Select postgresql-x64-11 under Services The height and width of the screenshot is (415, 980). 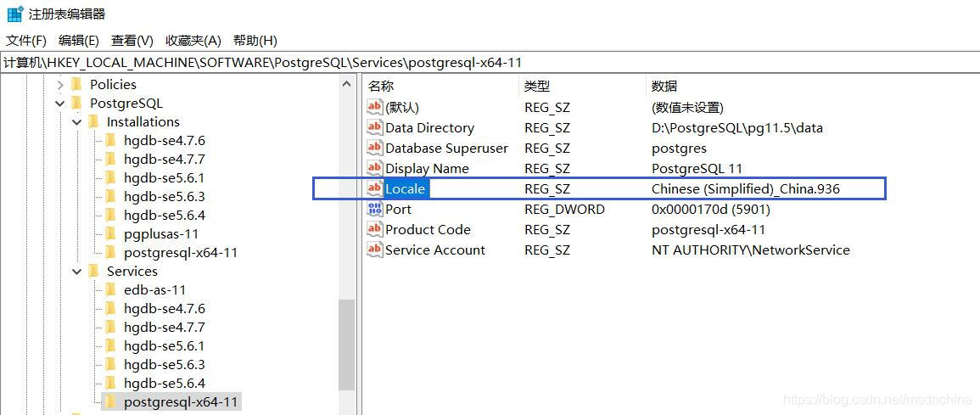click(x=181, y=402)
